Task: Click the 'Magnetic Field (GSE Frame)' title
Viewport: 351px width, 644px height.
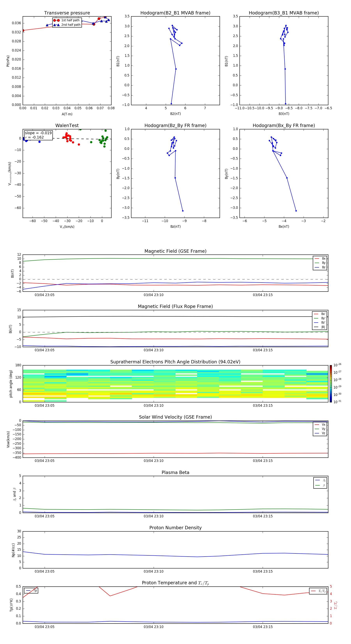Action: click(175, 251)
